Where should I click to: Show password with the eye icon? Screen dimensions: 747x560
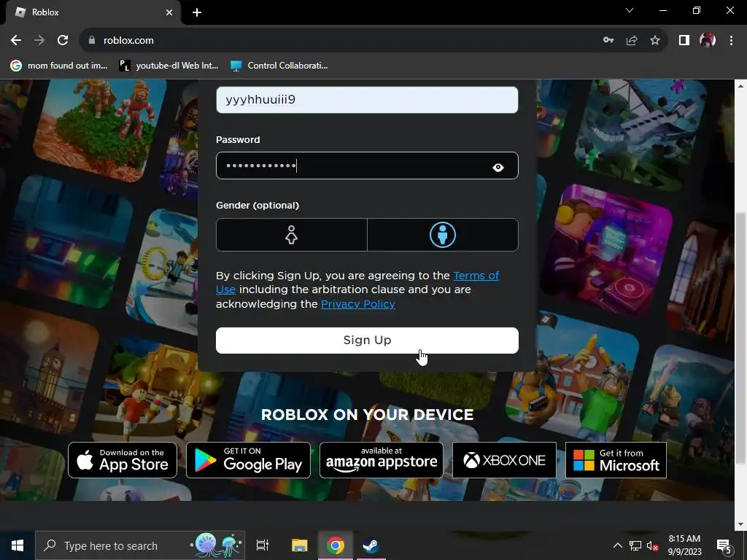[498, 167]
